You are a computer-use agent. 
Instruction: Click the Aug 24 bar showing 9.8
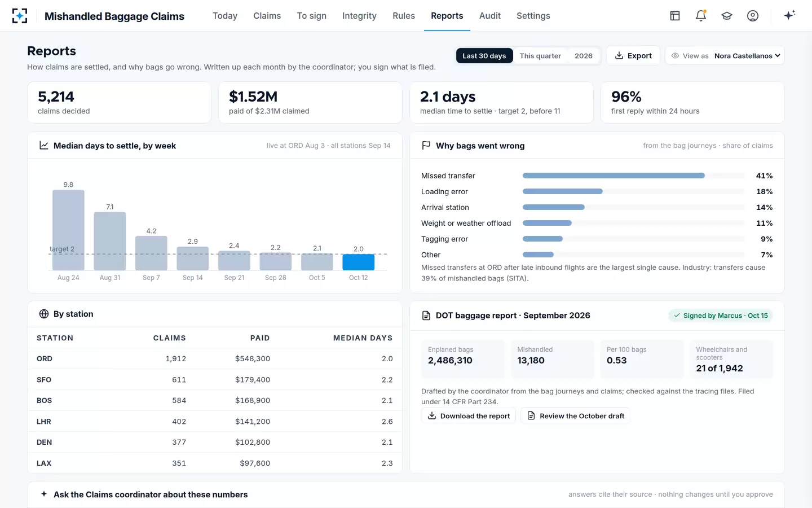(x=68, y=230)
